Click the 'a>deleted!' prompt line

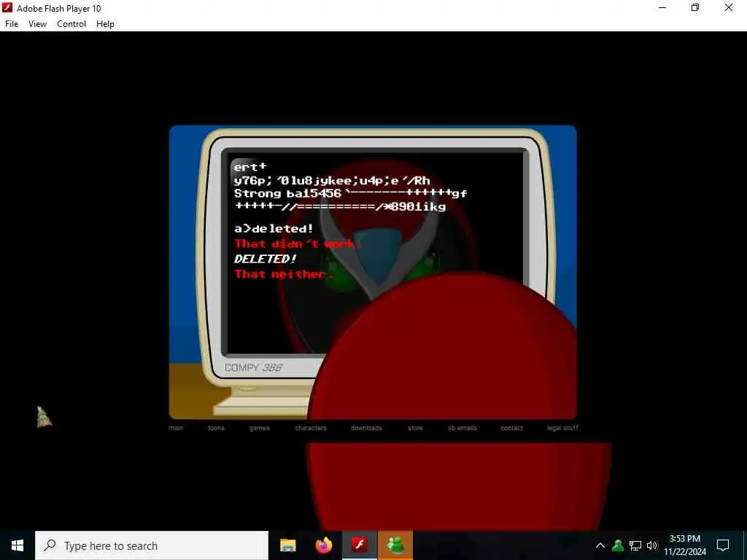click(x=274, y=228)
